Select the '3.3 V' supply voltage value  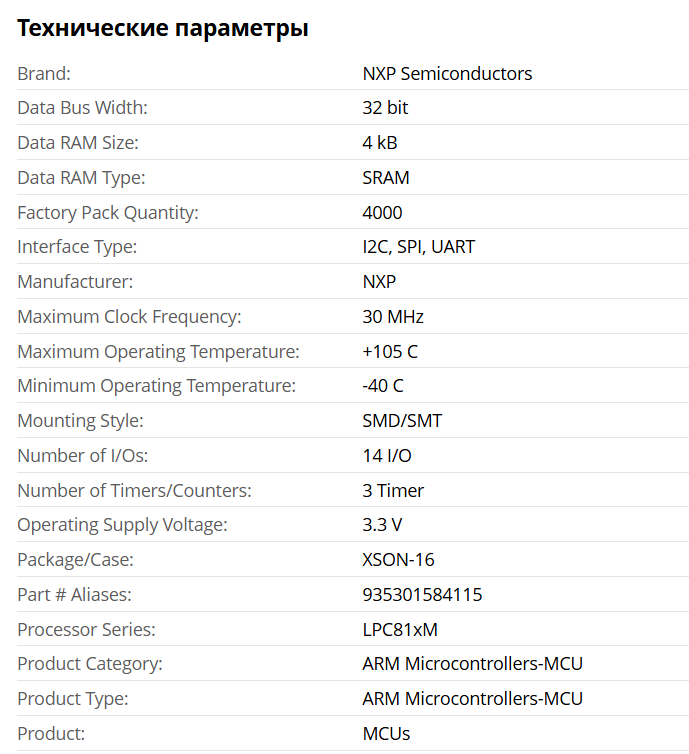tap(382, 525)
